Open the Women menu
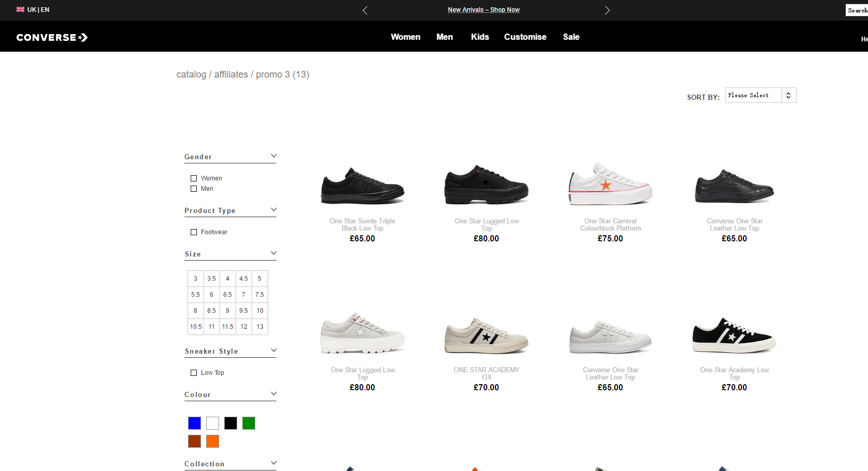This screenshot has height=471, width=868. 406,37
